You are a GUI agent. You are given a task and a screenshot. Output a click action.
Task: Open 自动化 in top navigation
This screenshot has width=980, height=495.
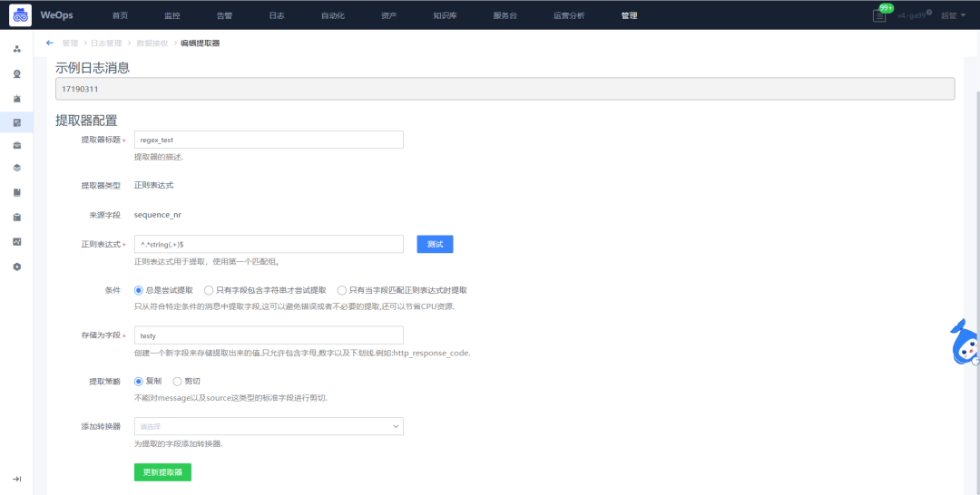(x=333, y=15)
